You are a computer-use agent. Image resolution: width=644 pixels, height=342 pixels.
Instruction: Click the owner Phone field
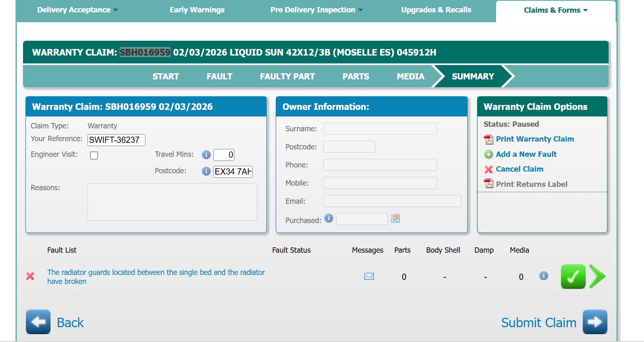[x=380, y=165]
